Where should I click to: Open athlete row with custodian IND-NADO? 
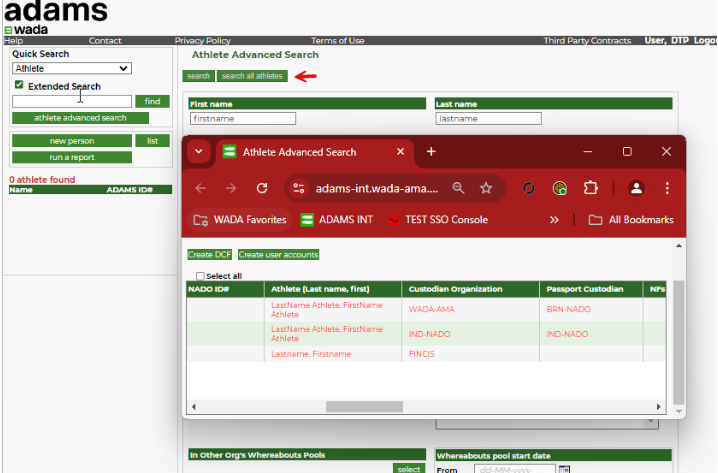pyautogui.click(x=326, y=334)
